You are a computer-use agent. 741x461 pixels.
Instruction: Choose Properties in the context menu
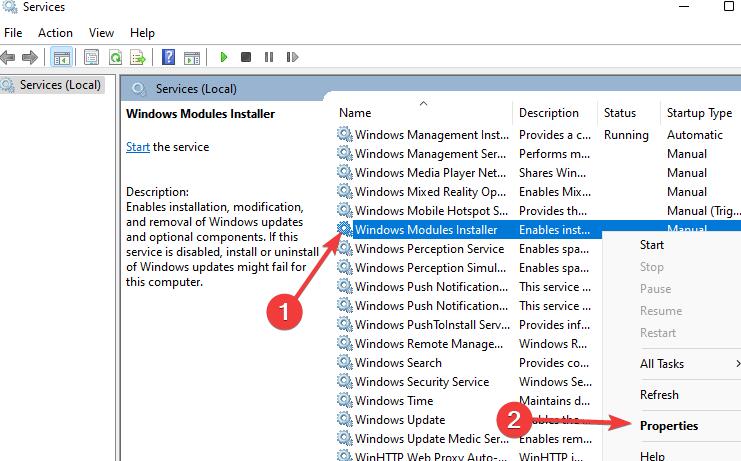coord(669,426)
